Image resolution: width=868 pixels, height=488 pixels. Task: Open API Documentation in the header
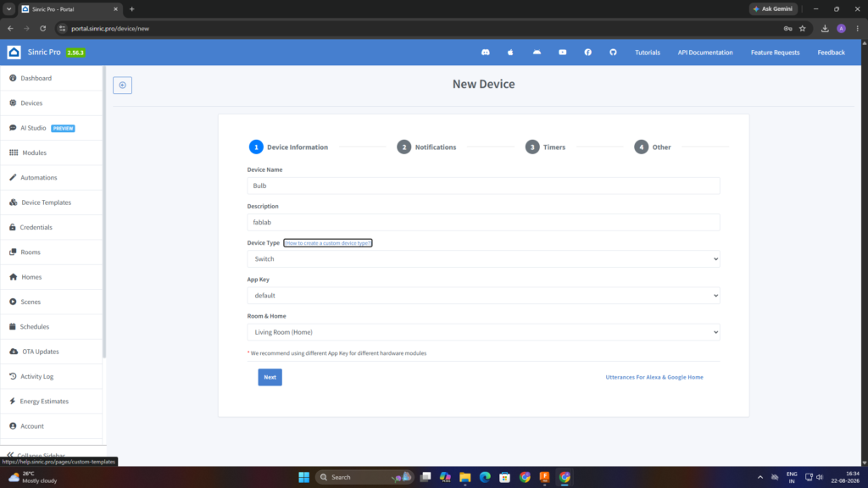(705, 53)
